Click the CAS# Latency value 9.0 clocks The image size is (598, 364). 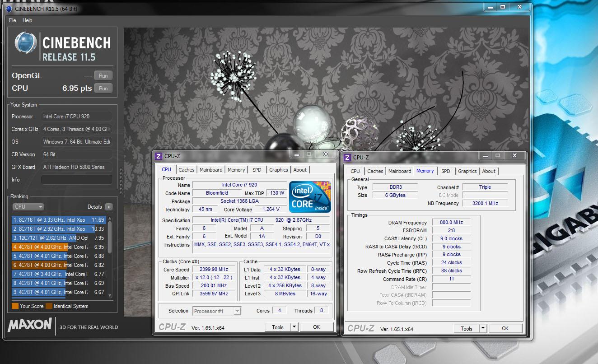pyautogui.click(x=451, y=238)
